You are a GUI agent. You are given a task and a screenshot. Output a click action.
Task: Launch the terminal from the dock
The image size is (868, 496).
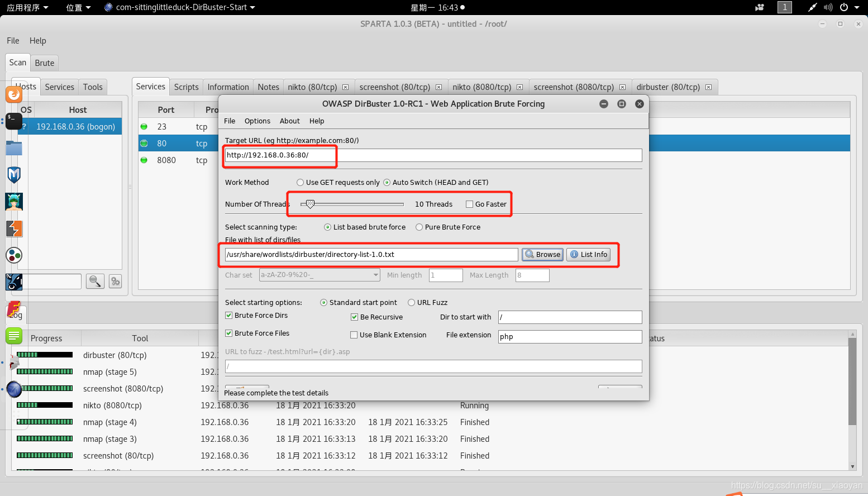14,121
